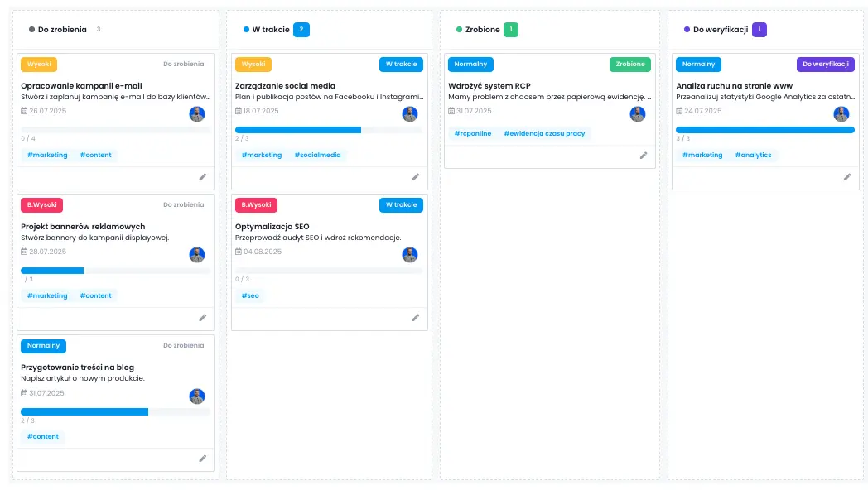Edit the Zarządzanie social media task
The height and width of the screenshot is (490, 868).
click(x=416, y=177)
